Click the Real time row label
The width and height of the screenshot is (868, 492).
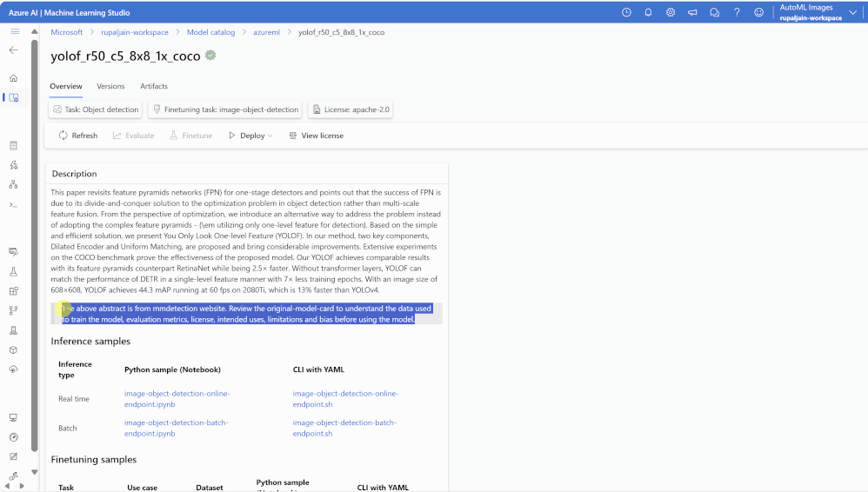[x=74, y=399]
